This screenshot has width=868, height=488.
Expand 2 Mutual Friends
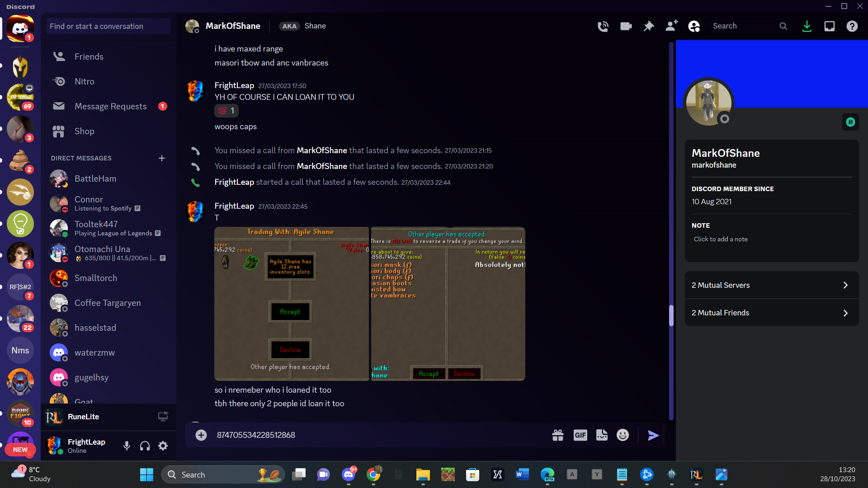point(771,313)
